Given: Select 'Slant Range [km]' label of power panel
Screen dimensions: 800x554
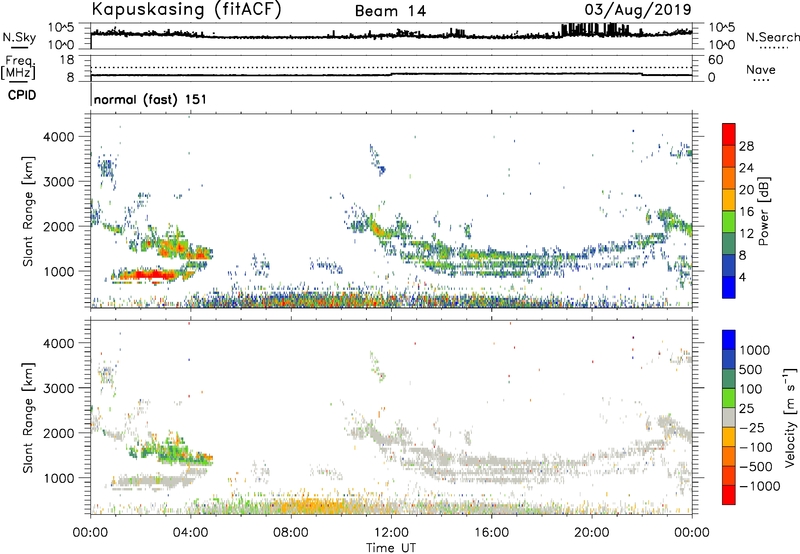Looking at the screenshot, I should (x=28, y=211).
